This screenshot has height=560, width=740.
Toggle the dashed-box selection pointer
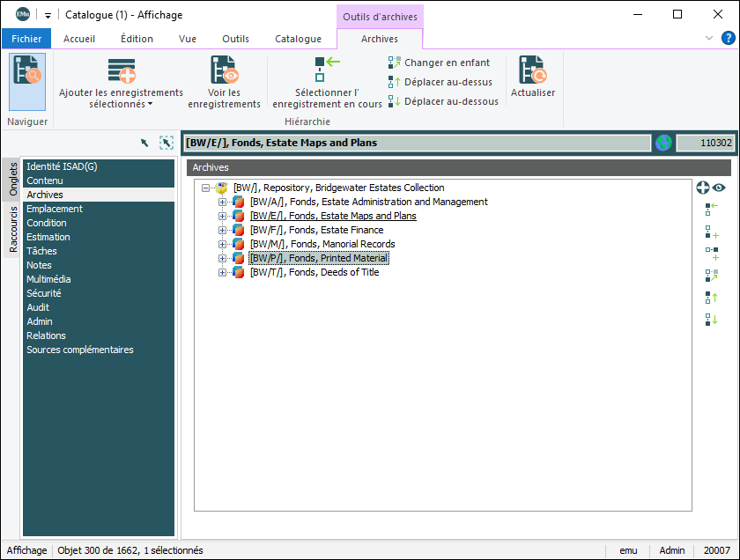coord(166,143)
